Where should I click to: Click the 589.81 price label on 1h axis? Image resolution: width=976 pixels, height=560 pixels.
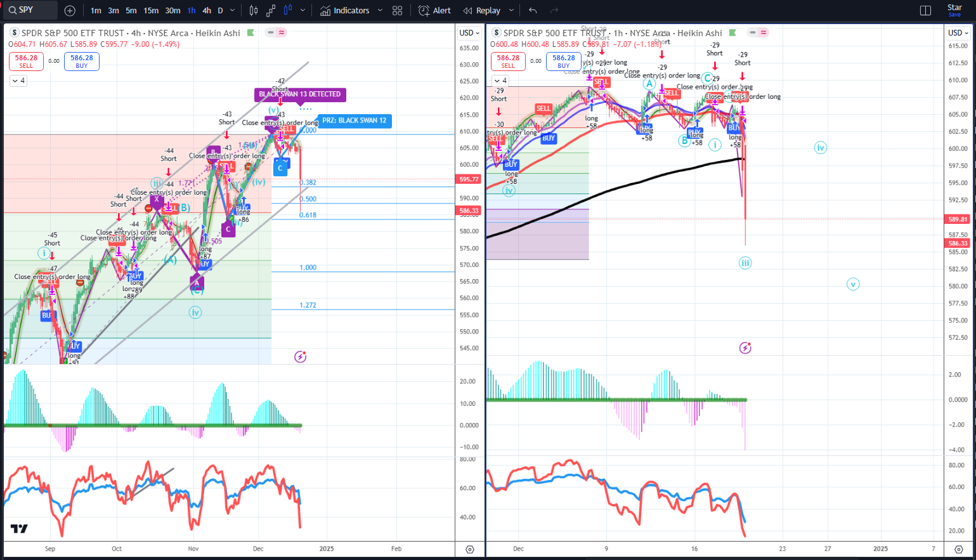click(x=958, y=219)
